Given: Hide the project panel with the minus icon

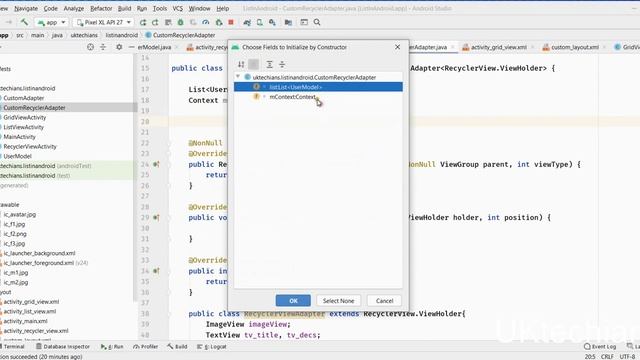Looking at the screenshot, I should [x=131, y=47].
